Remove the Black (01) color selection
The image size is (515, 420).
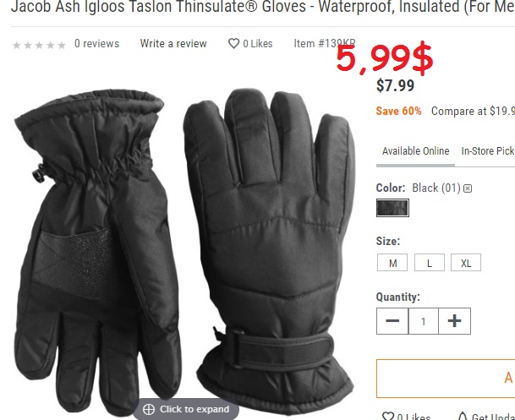tap(468, 188)
